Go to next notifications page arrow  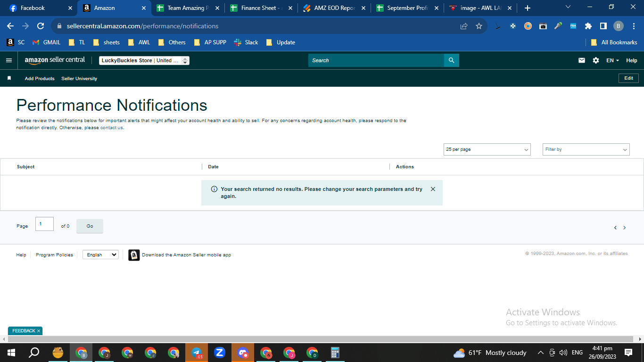pos(625,228)
